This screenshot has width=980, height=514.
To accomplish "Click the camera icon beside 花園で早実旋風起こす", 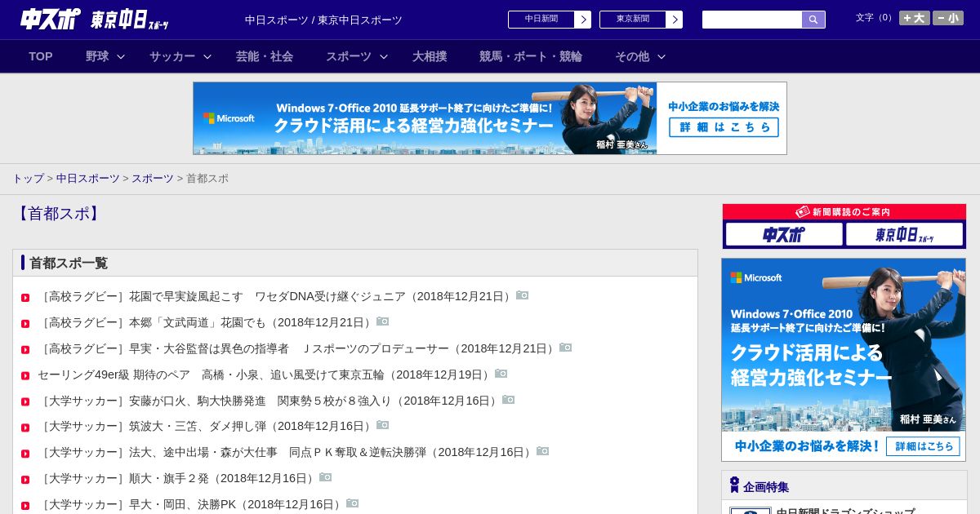I will pos(523,295).
